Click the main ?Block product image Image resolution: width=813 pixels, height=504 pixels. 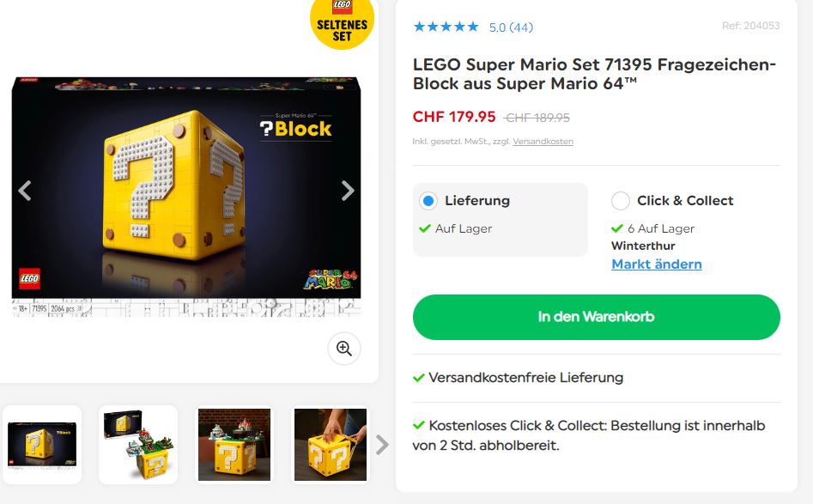pyautogui.click(x=186, y=197)
